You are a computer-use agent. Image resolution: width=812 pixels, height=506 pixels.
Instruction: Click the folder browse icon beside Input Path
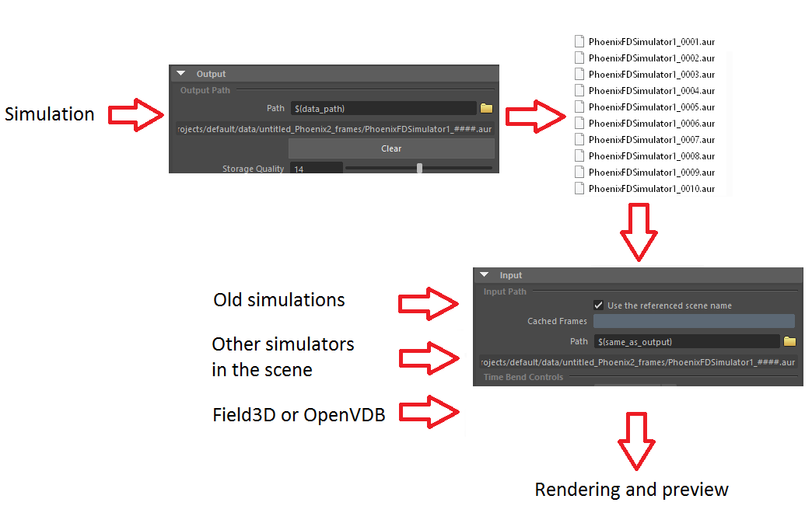click(x=789, y=341)
